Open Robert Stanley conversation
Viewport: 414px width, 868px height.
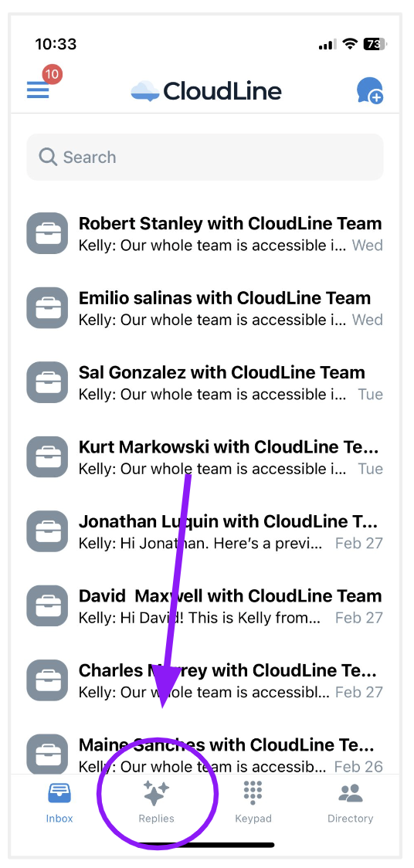[x=205, y=233]
